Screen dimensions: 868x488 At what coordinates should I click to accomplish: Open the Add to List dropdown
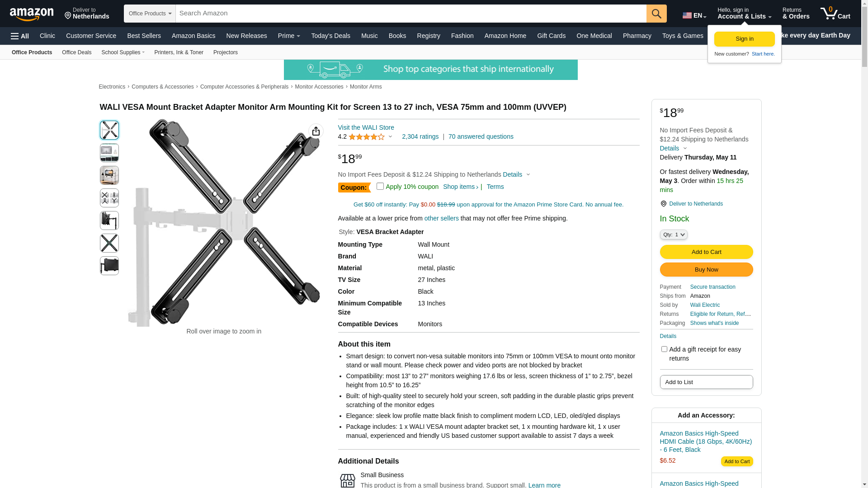pos(706,382)
